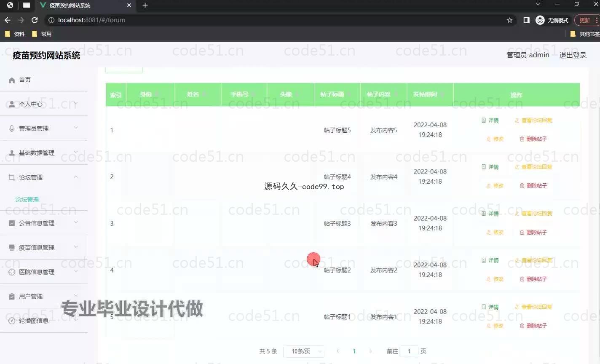The image size is (600, 364).
Task: Reload the page with refresh icon
Action: pos(35,20)
